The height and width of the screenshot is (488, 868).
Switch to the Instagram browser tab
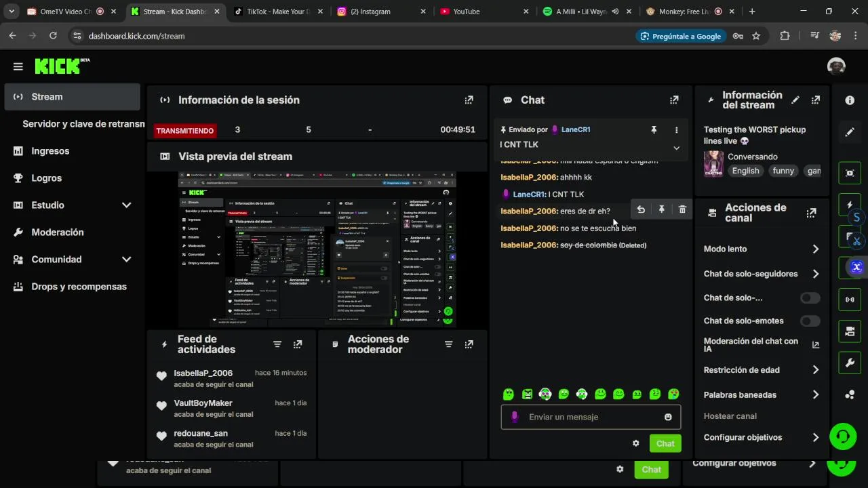(x=382, y=12)
